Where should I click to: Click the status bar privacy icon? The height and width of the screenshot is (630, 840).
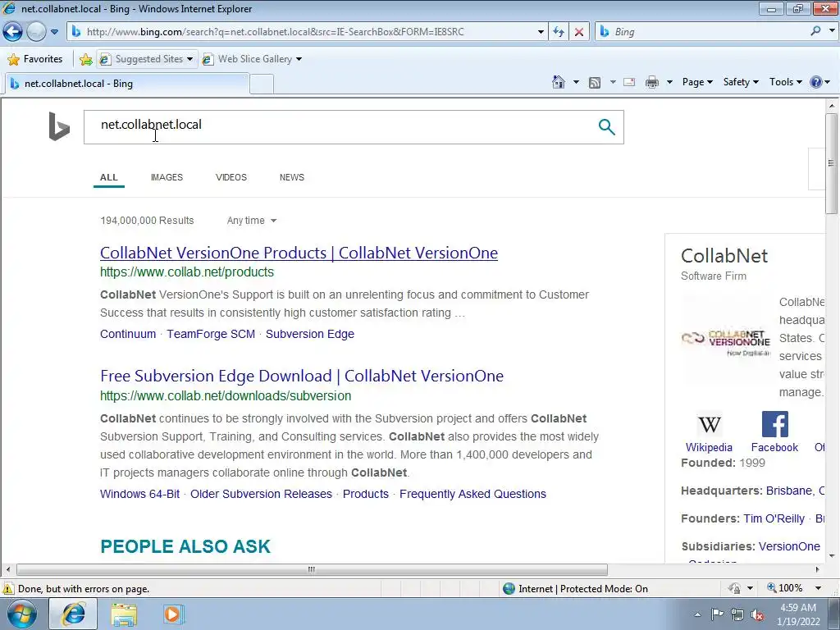(735, 588)
